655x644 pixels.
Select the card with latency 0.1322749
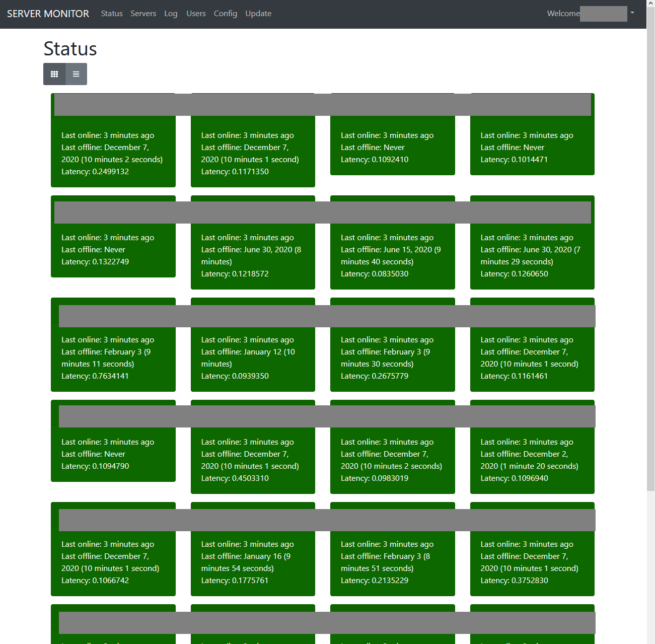[x=113, y=236]
